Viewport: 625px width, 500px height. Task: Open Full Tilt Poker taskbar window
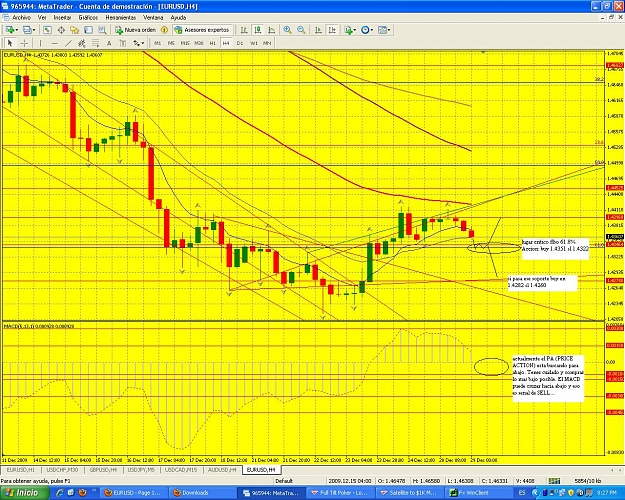point(342,493)
